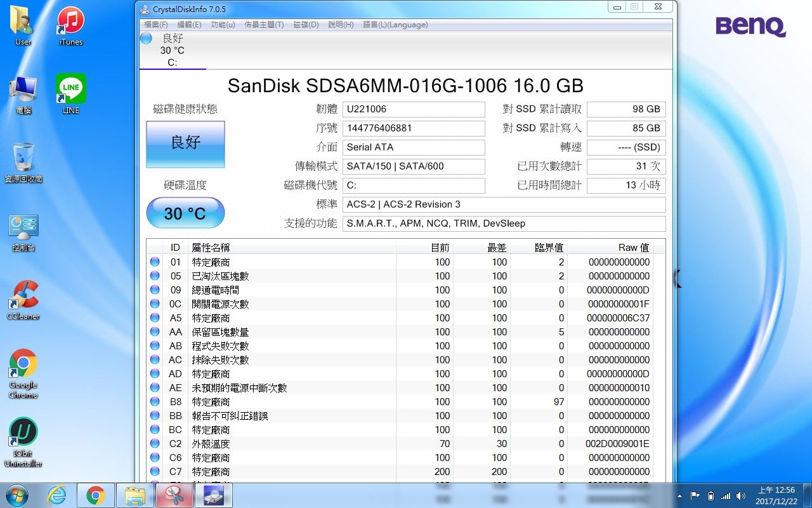
Task: Click the 98 GB total reads value
Action: point(626,109)
